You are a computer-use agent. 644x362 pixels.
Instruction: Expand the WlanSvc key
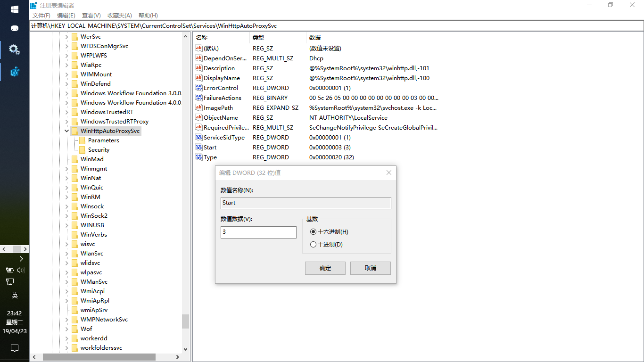click(x=67, y=254)
